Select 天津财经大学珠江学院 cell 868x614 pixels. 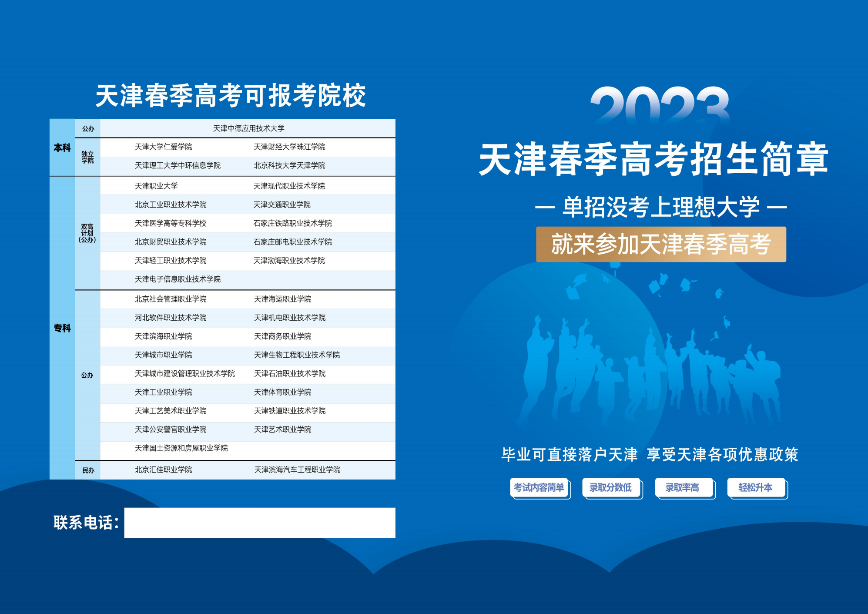(x=289, y=147)
